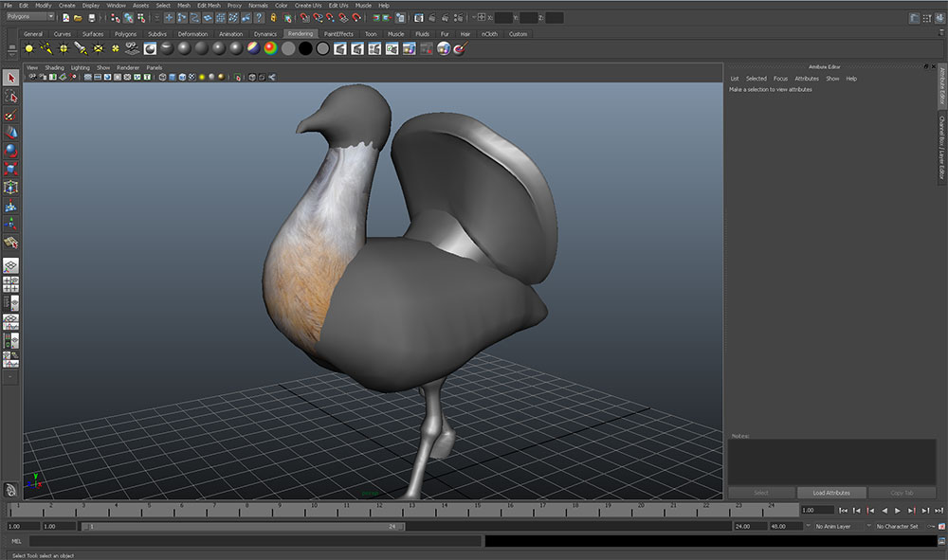Toggle use all lights in viewport toolbar
Image resolution: width=948 pixels, height=560 pixels.
202,77
